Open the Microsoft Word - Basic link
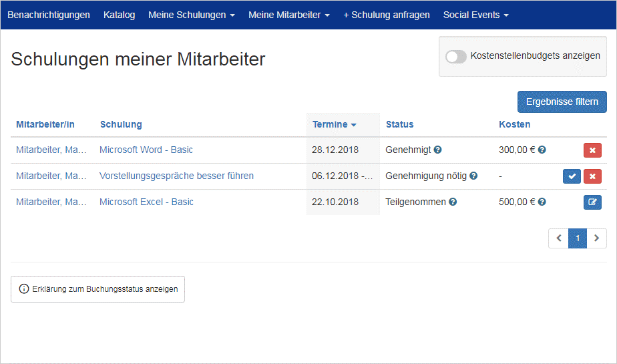Viewport: 617px width, 364px height. pos(146,150)
